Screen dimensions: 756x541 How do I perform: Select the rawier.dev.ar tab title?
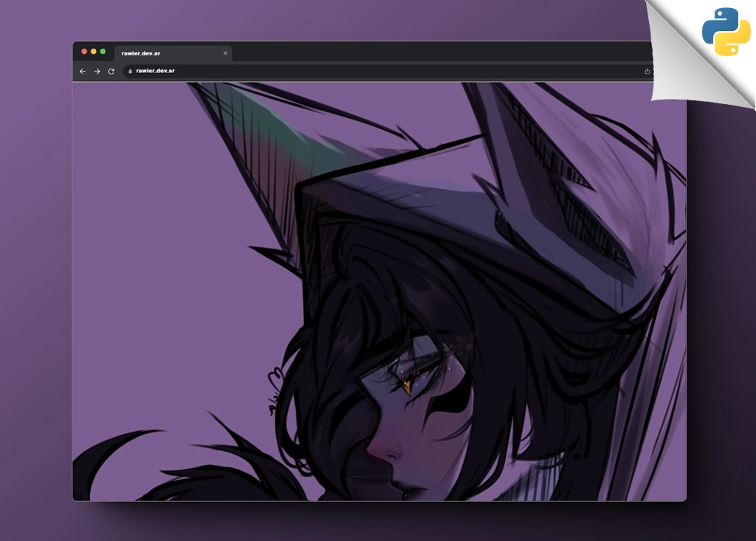(141, 53)
